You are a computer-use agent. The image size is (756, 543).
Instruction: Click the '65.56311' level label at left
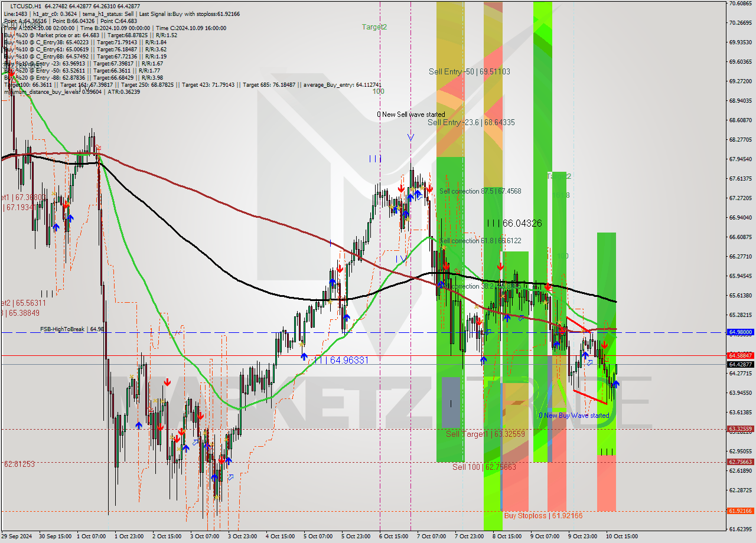[x=23, y=302]
